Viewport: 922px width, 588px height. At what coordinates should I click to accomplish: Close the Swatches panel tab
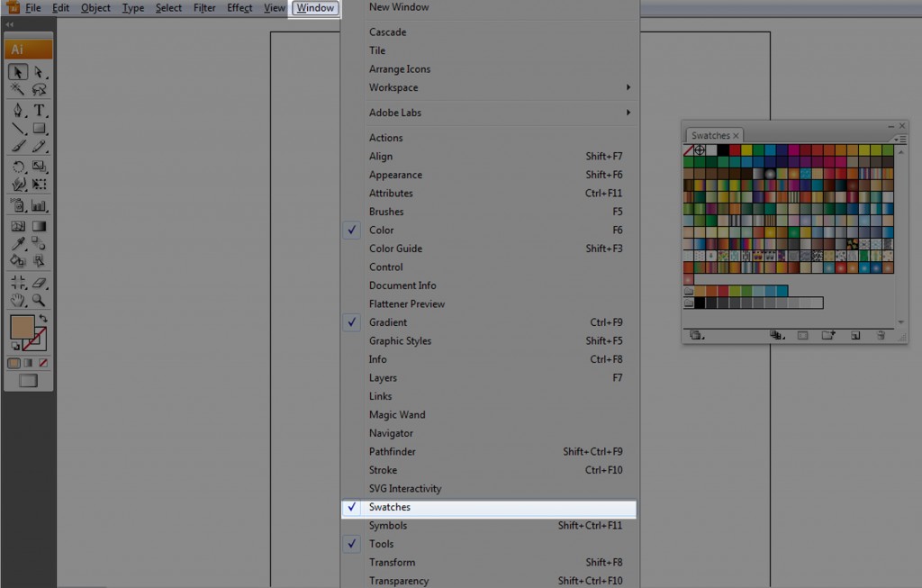[x=737, y=136]
